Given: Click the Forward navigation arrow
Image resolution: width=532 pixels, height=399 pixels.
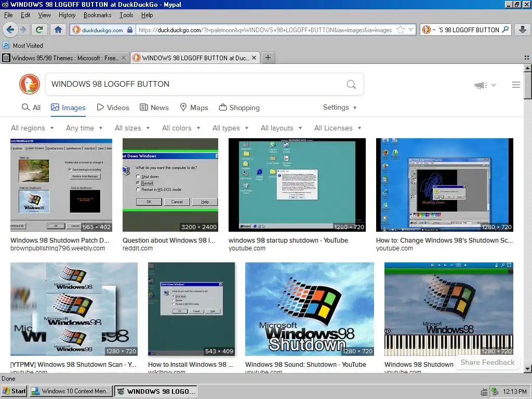Looking at the screenshot, I should pos(23,30).
